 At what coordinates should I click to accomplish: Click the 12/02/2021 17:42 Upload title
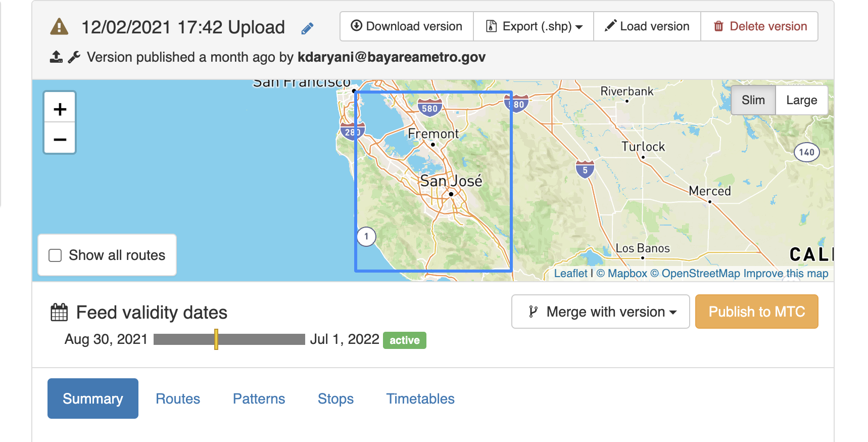click(x=183, y=27)
